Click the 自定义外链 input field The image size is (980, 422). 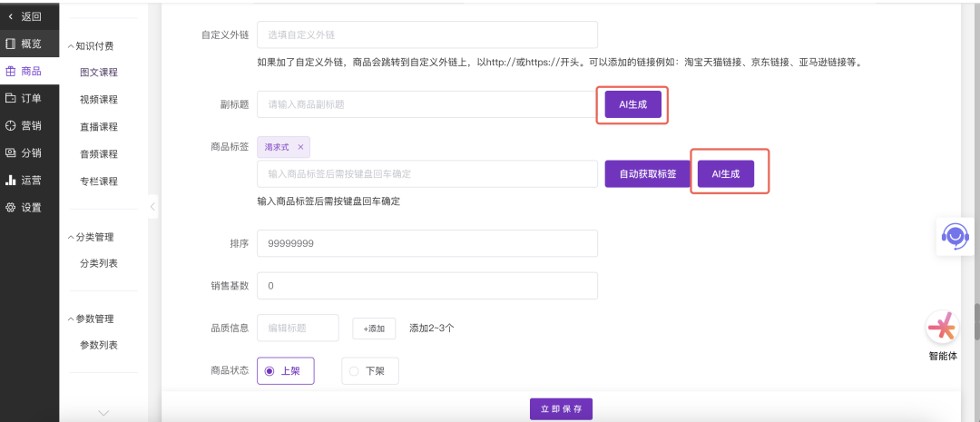pos(426,34)
